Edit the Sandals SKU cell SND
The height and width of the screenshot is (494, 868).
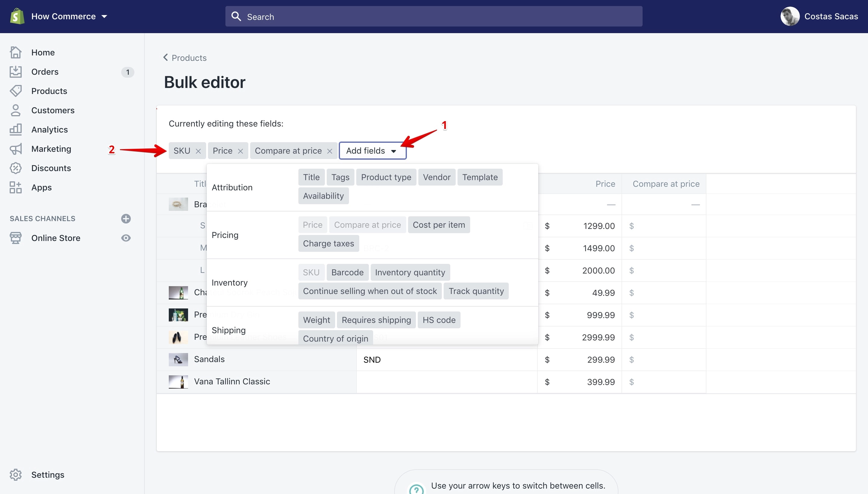point(447,360)
